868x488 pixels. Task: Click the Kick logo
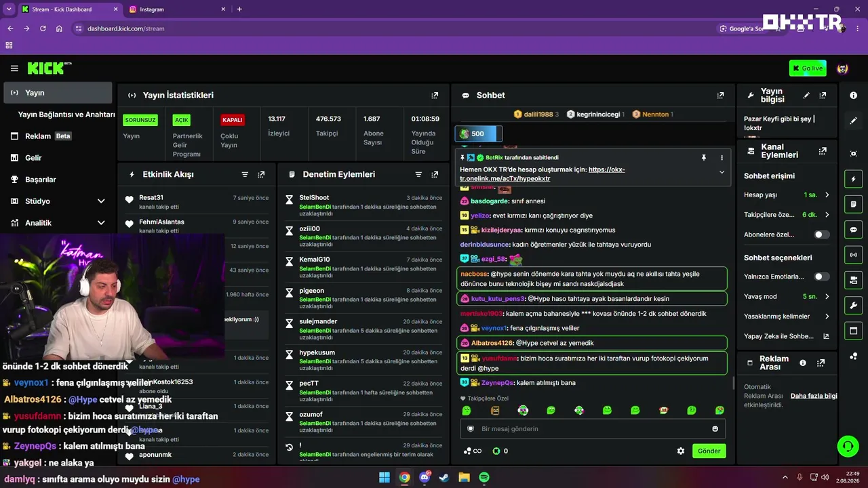point(49,68)
